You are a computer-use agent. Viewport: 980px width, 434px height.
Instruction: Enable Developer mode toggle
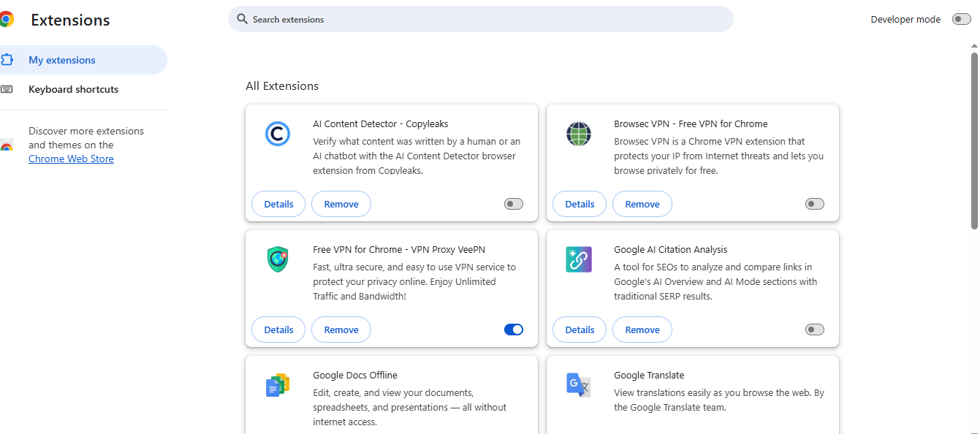tap(962, 19)
